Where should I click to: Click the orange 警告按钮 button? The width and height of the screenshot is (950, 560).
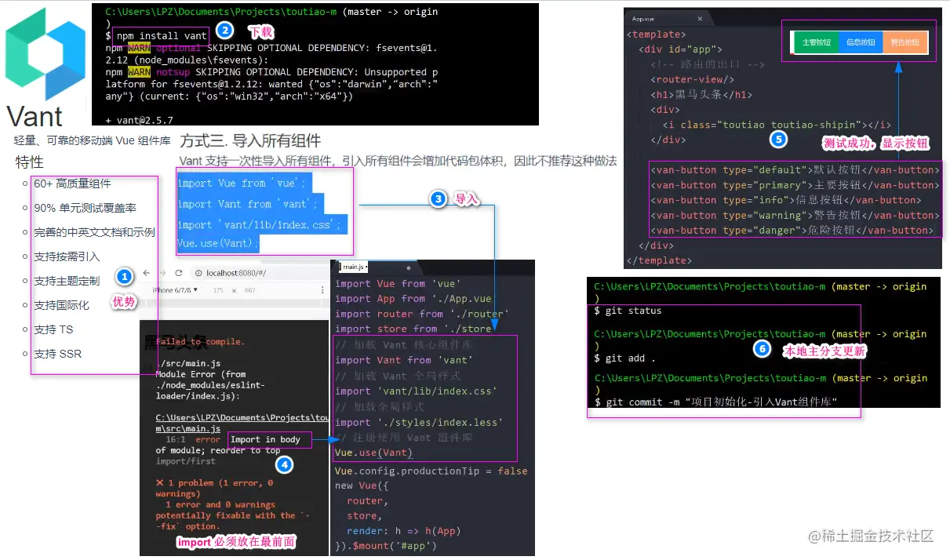[905, 42]
